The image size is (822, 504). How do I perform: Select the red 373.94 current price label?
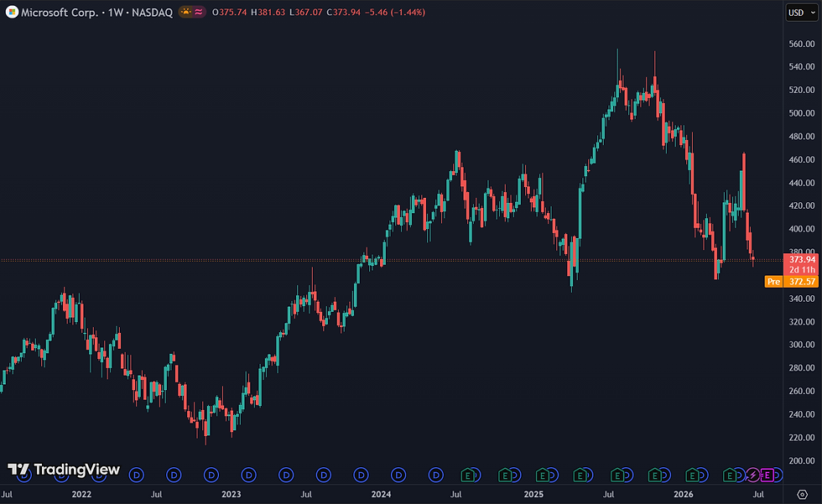pos(802,259)
